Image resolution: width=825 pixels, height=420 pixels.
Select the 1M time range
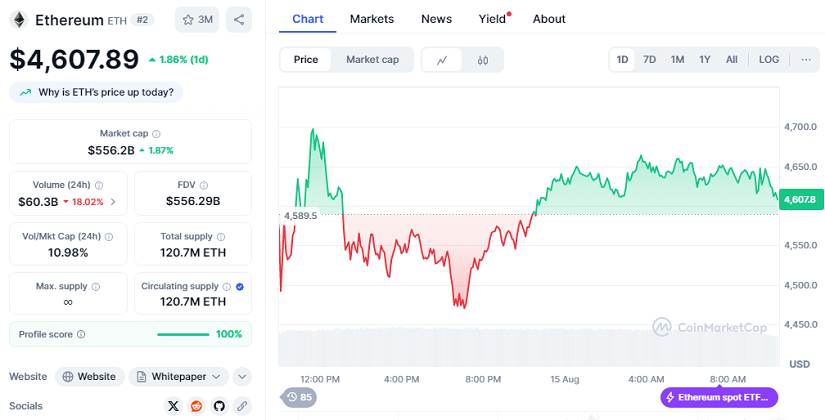pos(677,59)
